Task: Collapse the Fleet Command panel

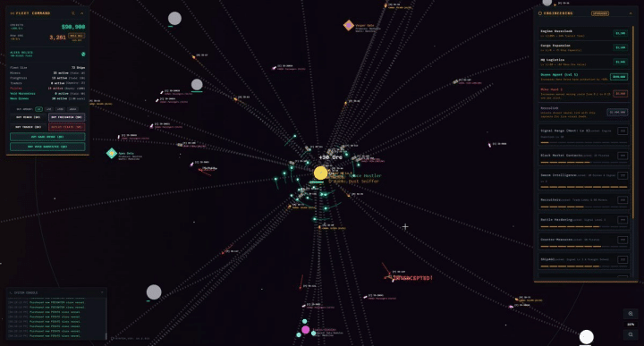Action: [81, 13]
